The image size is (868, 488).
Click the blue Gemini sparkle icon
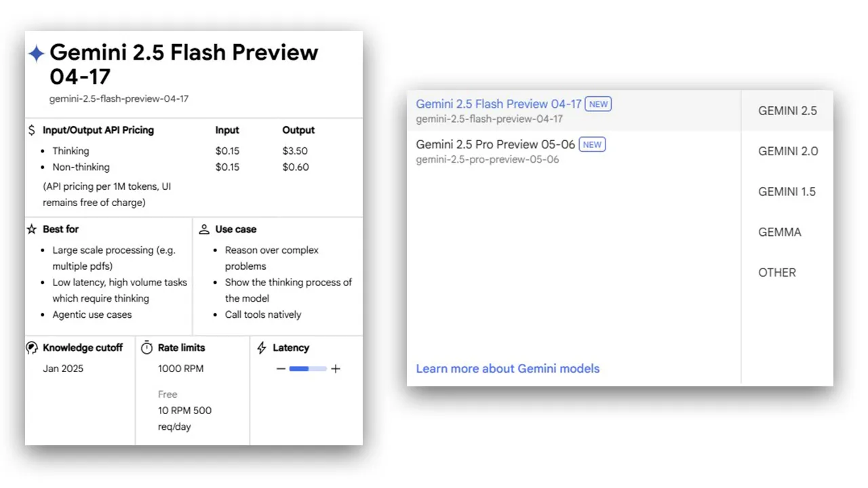tap(36, 54)
